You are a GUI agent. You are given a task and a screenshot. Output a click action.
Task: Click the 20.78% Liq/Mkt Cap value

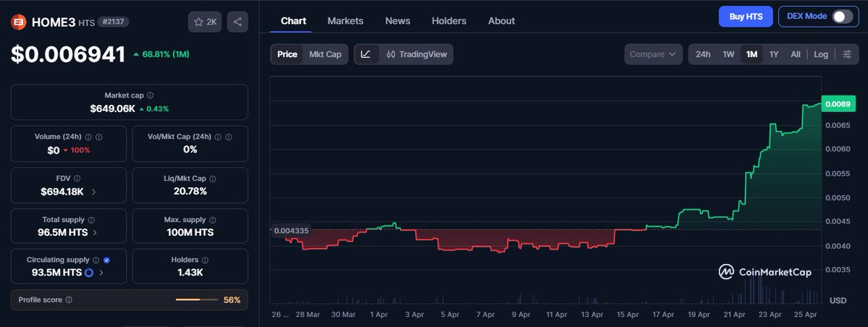click(189, 192)
